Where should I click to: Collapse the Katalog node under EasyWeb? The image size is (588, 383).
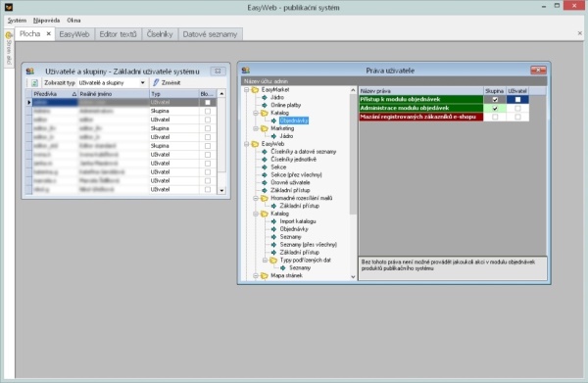tap(256, 214)
